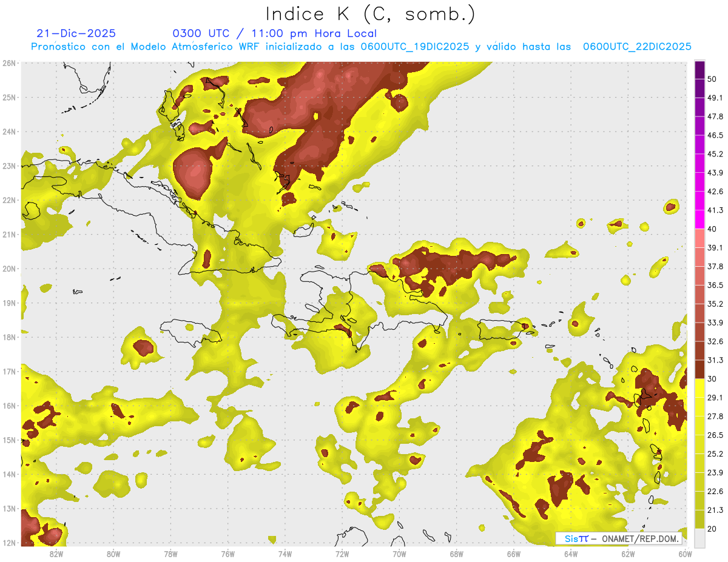Click the '74W' longitude label
The height and width of the screenshot is (562, 728).
[x=285, y=554]
